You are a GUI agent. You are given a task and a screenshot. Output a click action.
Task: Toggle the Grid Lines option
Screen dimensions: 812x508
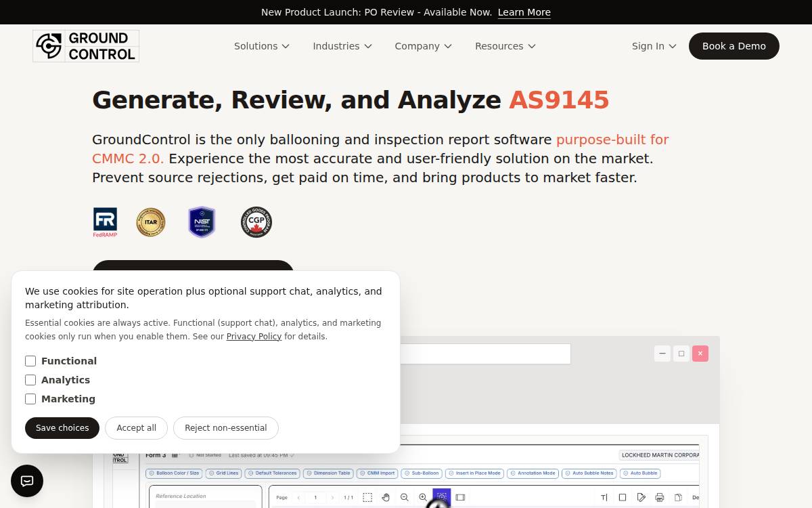click(x=223, y=473)
